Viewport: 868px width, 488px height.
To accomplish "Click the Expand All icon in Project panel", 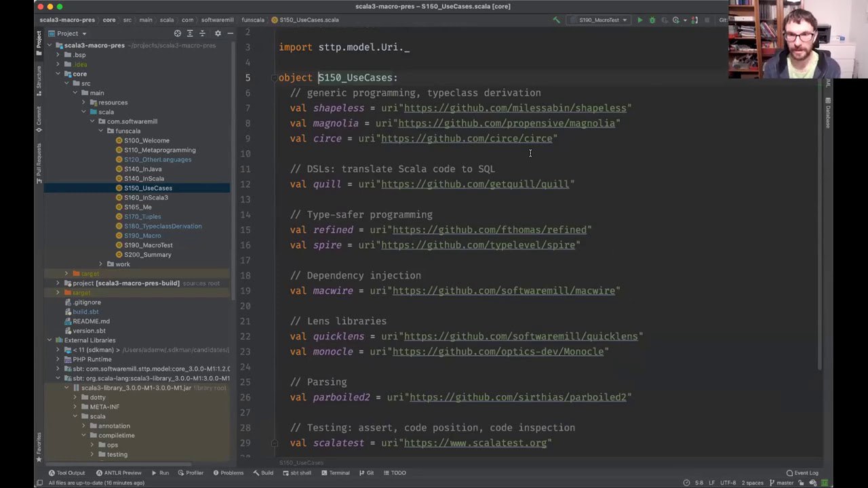I will pyautogui.click(x=190, y=33).
